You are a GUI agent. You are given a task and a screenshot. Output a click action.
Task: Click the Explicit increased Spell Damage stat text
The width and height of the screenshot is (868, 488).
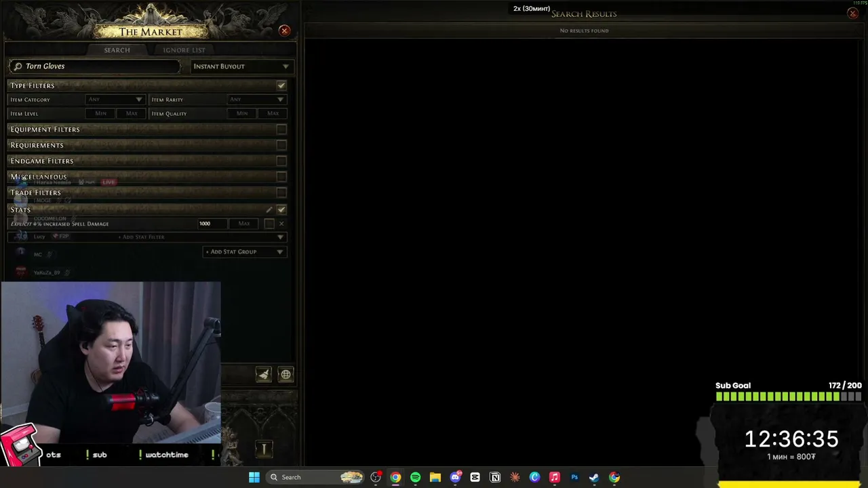coord(60,224)
